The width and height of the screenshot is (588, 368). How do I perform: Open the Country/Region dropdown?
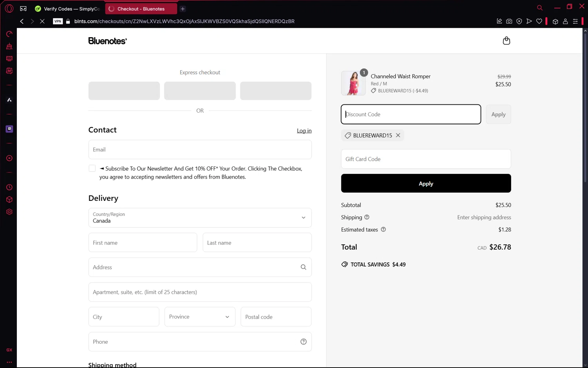click(x=200, y=218)
